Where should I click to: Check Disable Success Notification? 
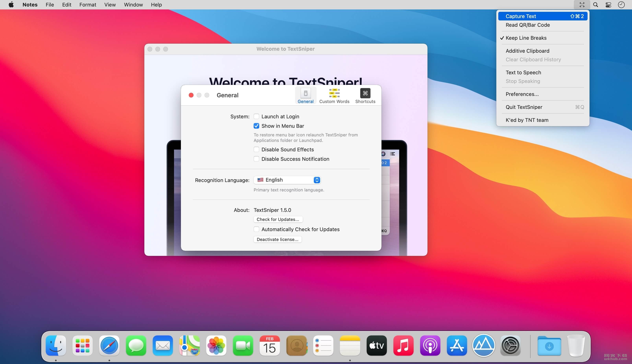point(256,159)
